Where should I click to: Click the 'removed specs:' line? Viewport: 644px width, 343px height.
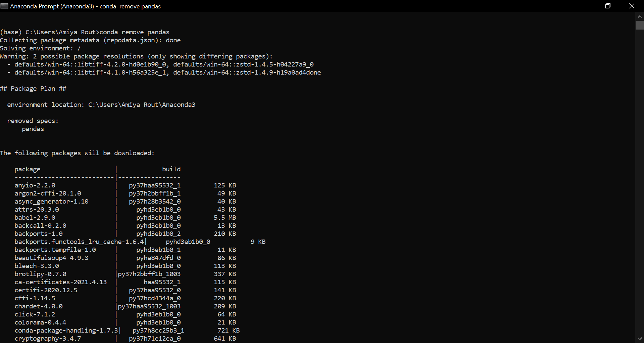tap(33, 121)
